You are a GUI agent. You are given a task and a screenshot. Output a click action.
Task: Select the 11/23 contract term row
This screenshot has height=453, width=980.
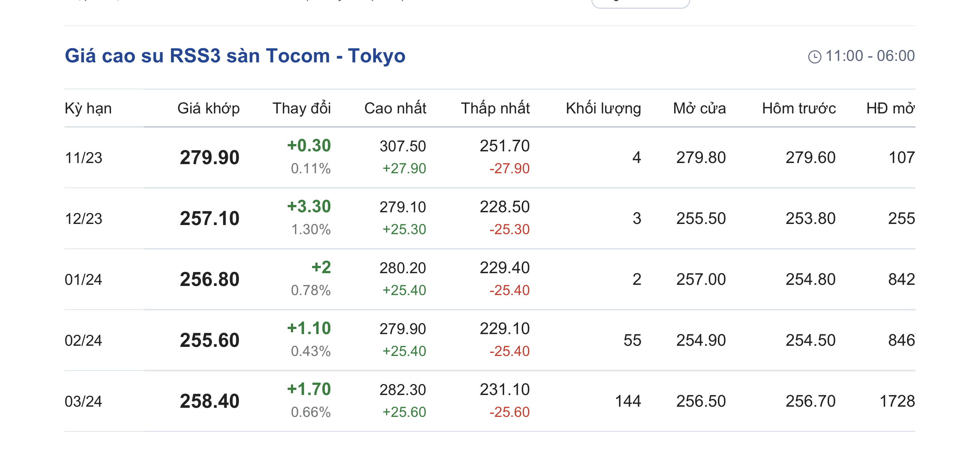tap(84, 158)
